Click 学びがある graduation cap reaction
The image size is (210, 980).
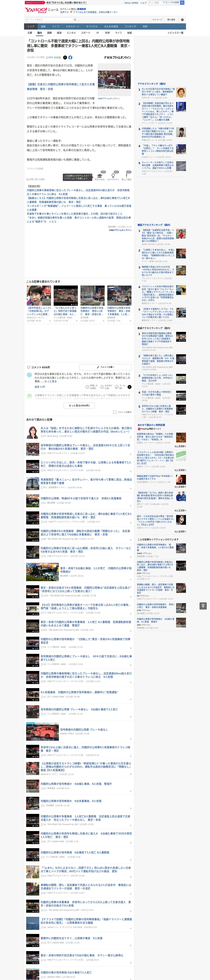pos(100,176)
